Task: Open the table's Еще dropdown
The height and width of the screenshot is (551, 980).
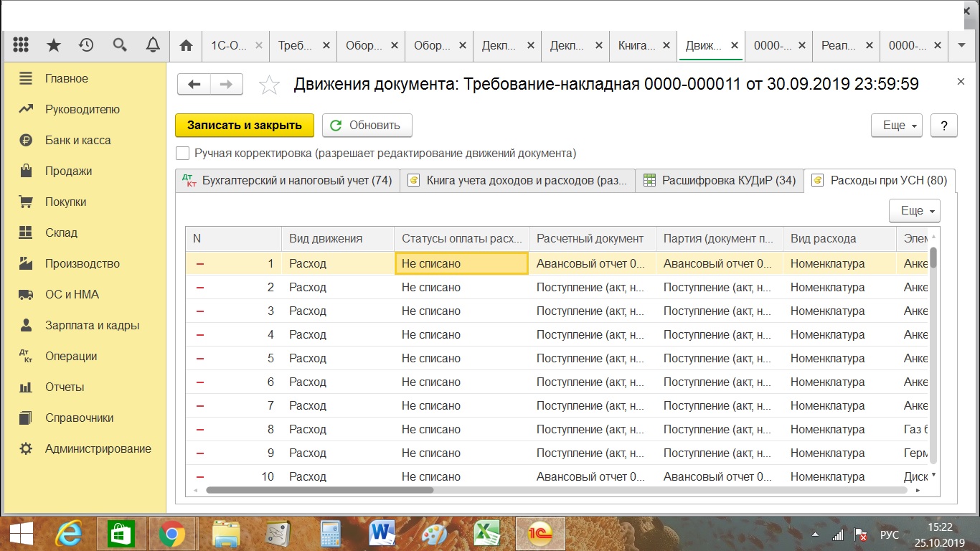Action: pyautogui.click(x=914, y=211)
